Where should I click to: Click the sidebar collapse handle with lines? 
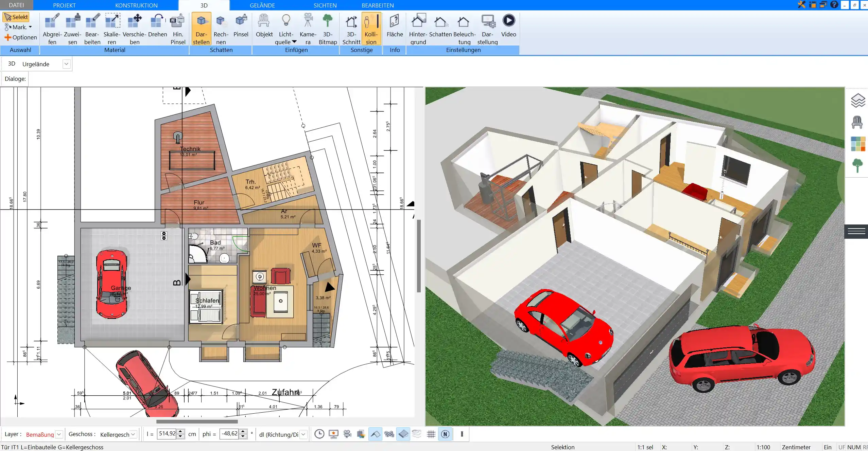856,232
